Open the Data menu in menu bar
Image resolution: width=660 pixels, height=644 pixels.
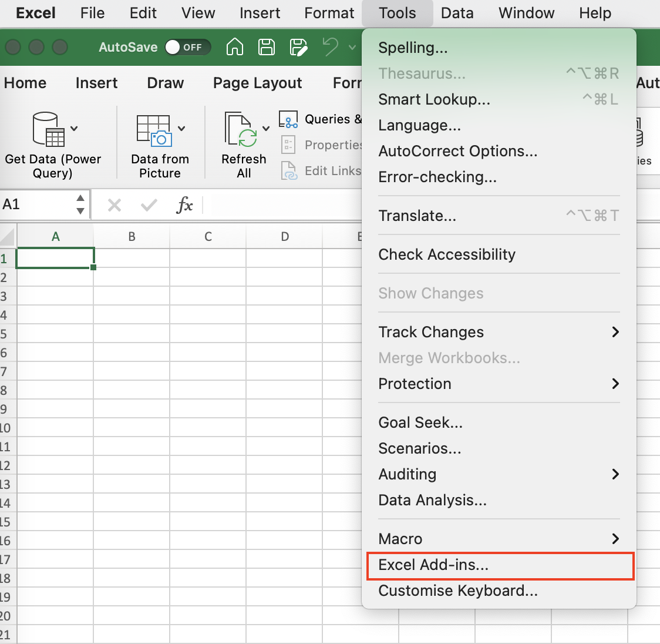[x=457, y=13]
